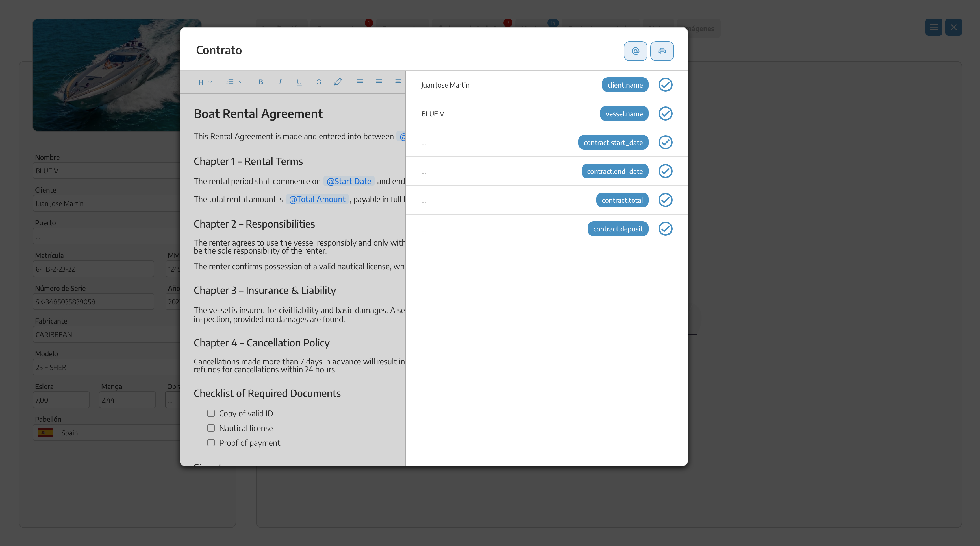Image resolution: width=980 pixels, height=546 pixels.
Task: Open the Pabellón Spain flag selector
Action: click(x=106, y=433)
